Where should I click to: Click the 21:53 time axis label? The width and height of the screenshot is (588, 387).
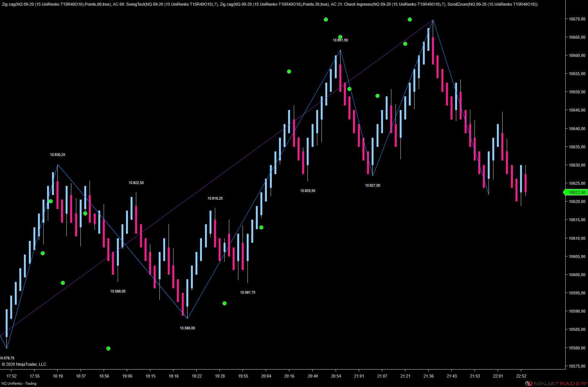pyautogui.click(x=474, y=376)
